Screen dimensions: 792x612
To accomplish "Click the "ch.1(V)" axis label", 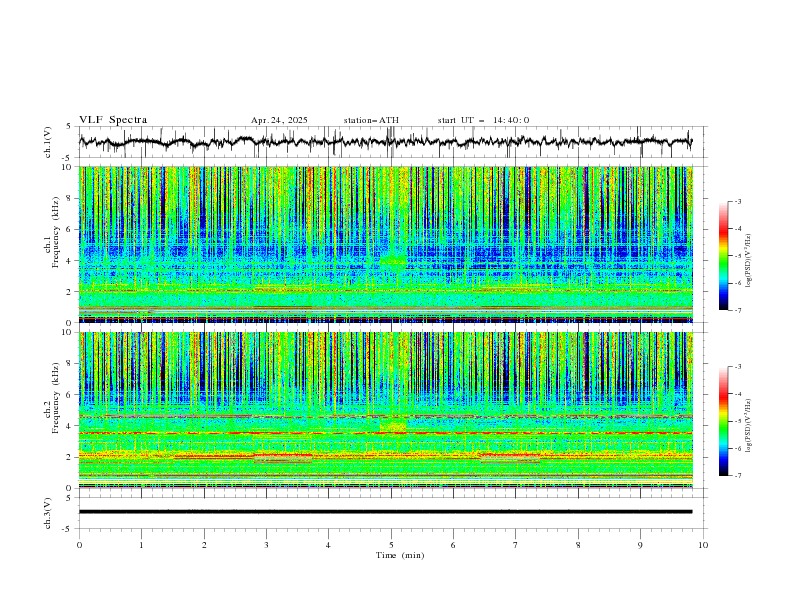I will [x=48, y=142].
